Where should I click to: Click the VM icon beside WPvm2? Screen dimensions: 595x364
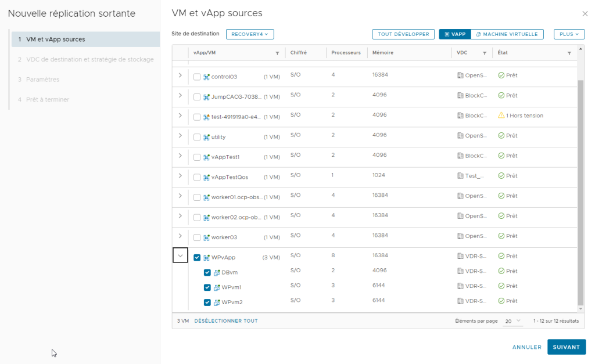tap(217, 302)
